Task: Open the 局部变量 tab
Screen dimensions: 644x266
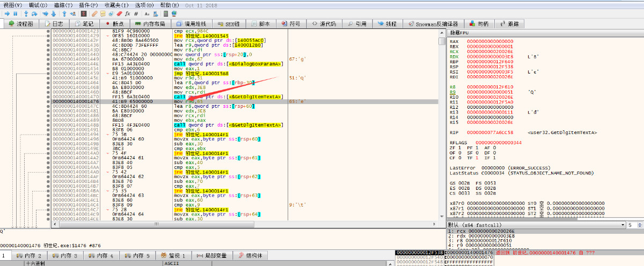Action: (x=211, y=256)
